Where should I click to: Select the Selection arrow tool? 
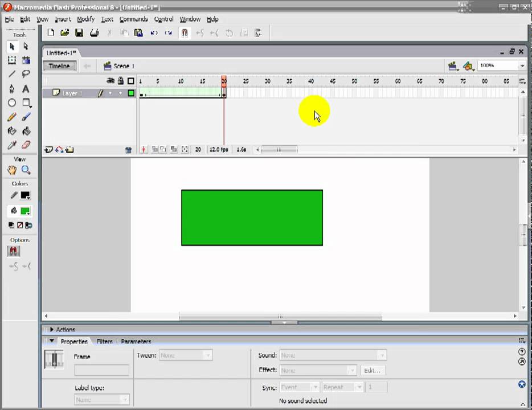click(12, 47)
